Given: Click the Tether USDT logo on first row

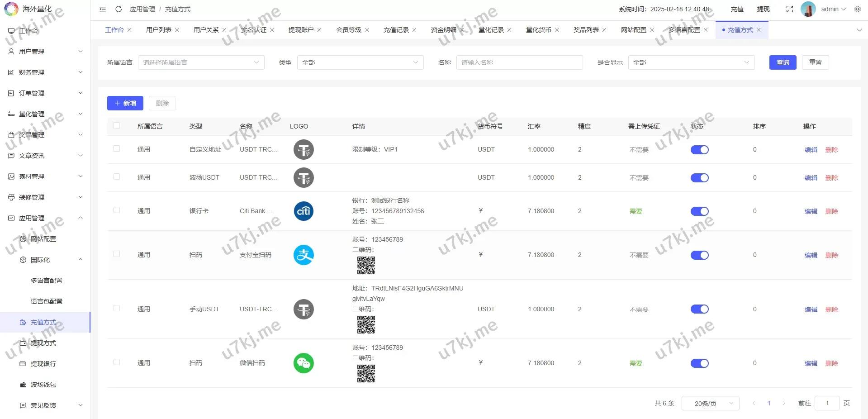Looking at the screenshot, I should point(303,149).
